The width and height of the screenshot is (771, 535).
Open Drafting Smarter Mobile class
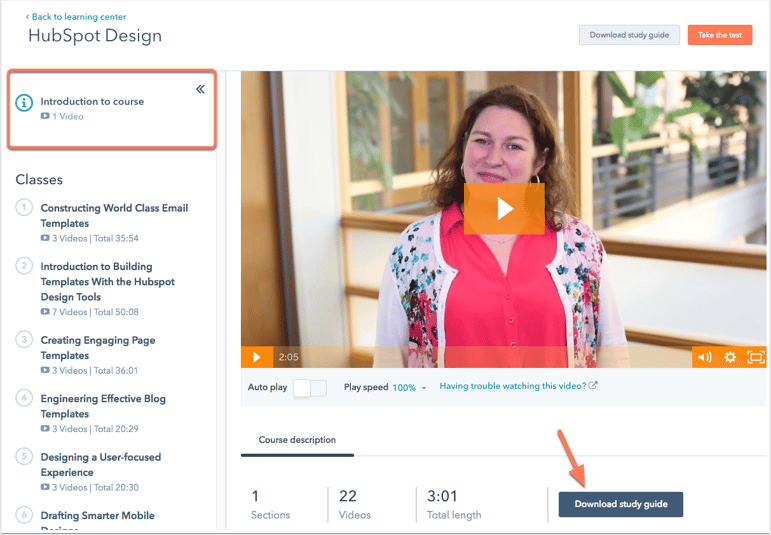tap(97, 521)
